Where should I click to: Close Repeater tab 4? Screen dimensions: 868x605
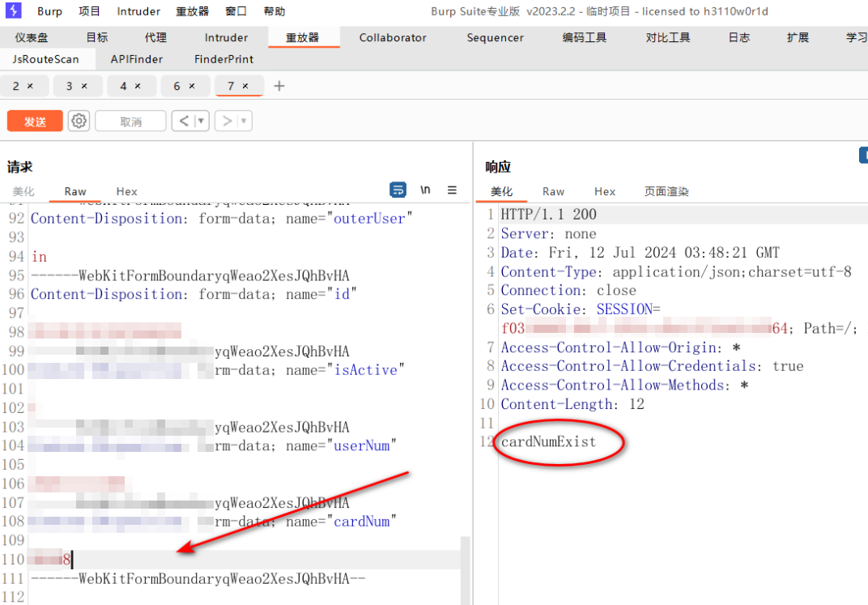pos(138,86)
